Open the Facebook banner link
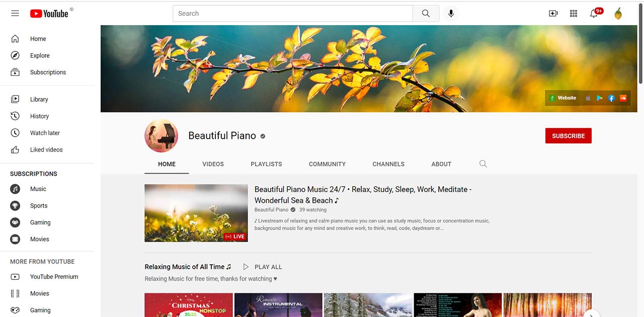The width and height of the screenshot is (644, 317). (611, 98)
